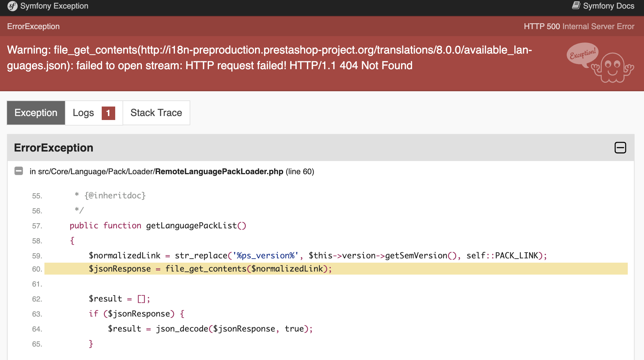Image resolution: width=644 pixels, height=360 pixels.
Task: Click the HTTP 500 Internal Server Error label
Action: point(579,26)
